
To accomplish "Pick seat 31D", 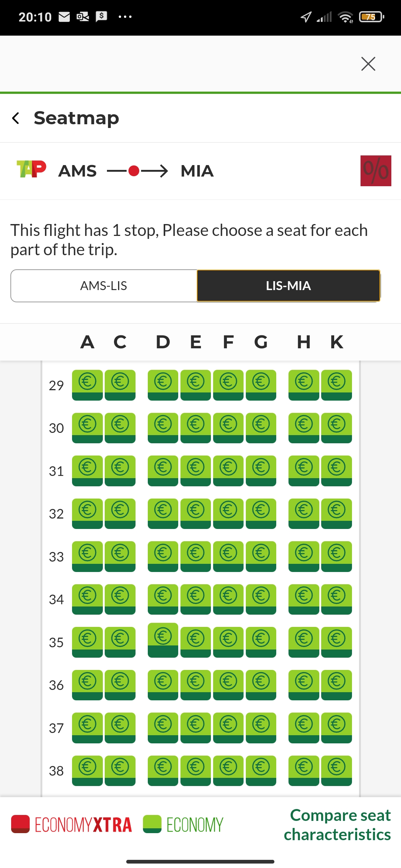I will click(163, 470).
